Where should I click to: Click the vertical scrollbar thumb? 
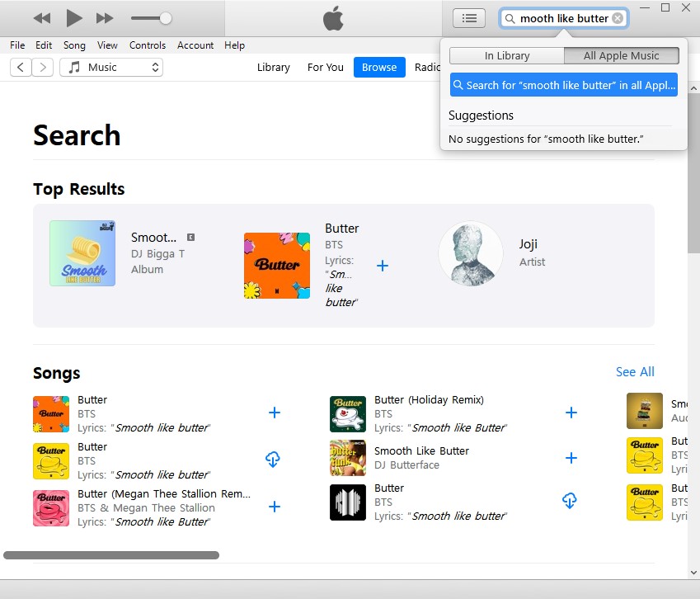click(x=693, y=174)
